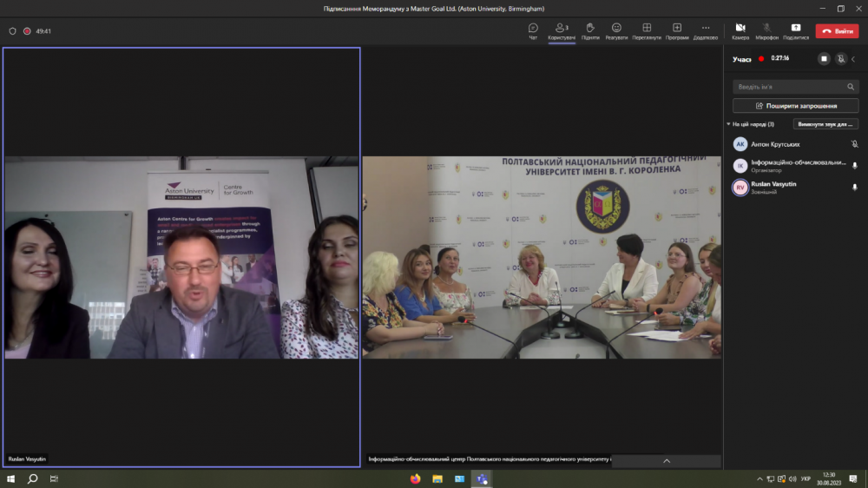
Task: Stop the recording with the square button
Action: click(x=824, y=58)
